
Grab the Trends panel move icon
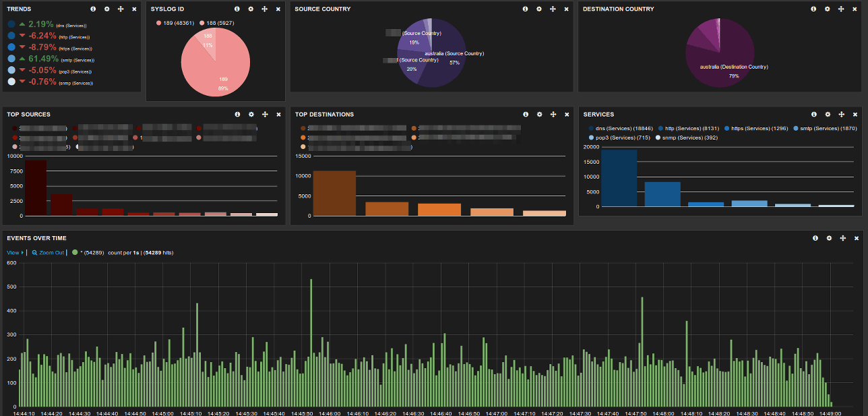pyautogui.click(x=120, y=9)
